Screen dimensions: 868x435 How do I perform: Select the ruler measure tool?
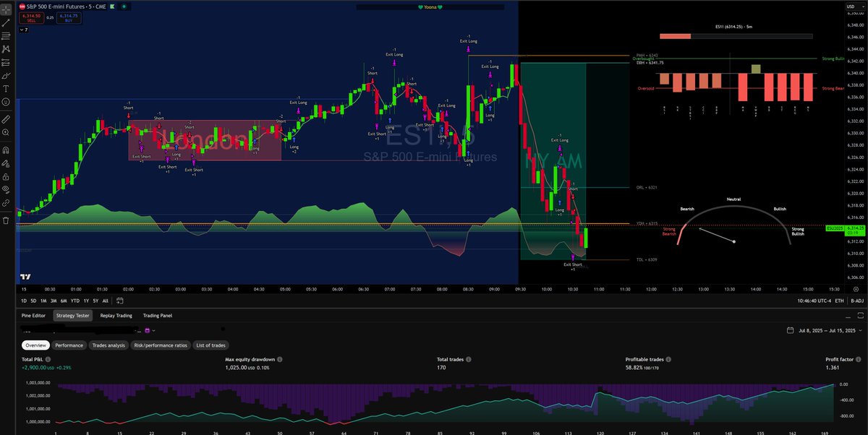7,119
